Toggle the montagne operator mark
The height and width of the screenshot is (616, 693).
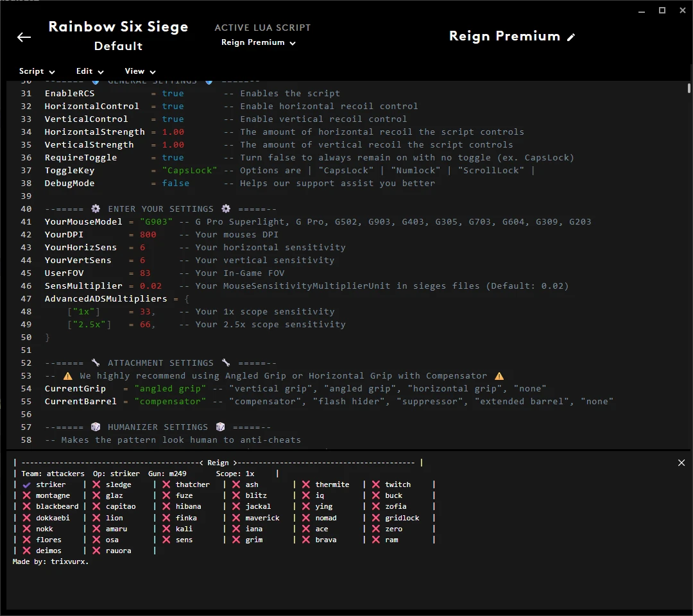coord(26,495)
